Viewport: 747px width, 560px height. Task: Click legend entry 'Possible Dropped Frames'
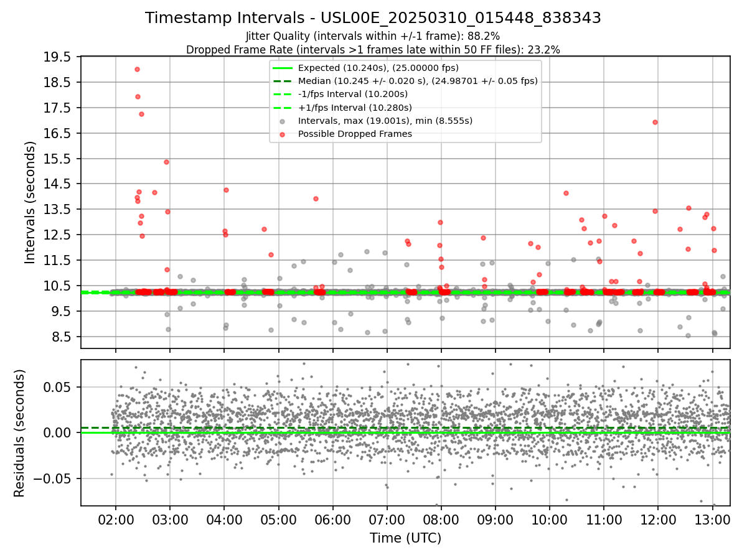[x=355, y=134]
